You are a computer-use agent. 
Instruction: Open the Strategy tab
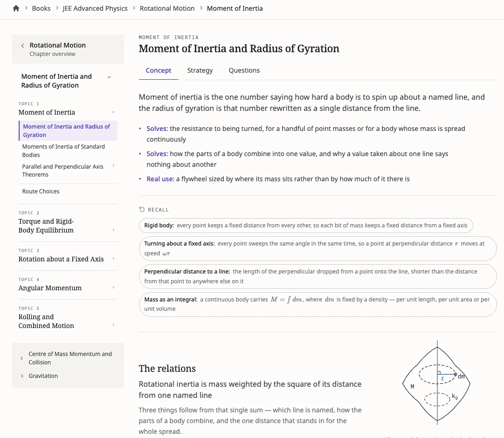[x=200, y=70]
